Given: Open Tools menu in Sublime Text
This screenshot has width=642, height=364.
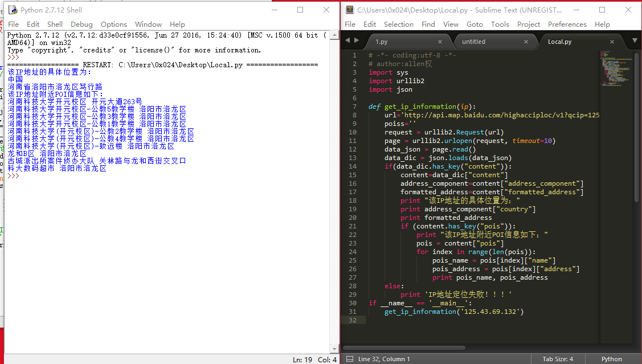Looking at the screenshot, I should tap(500, 24).
